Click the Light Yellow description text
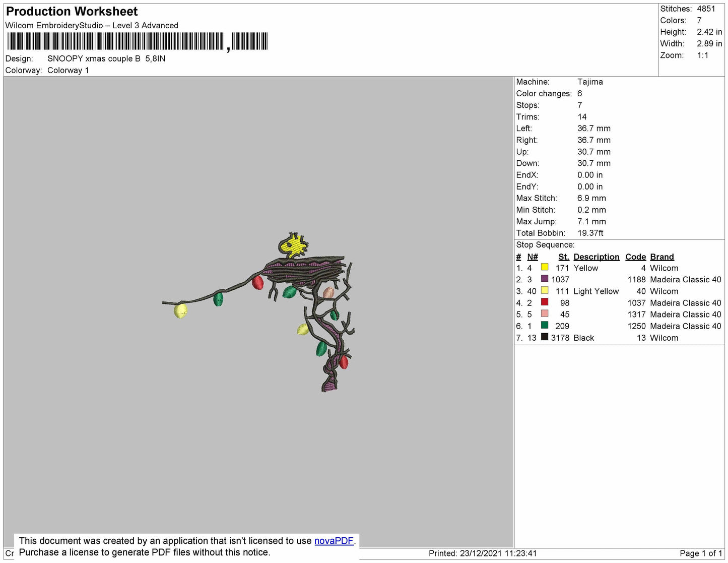728x563 pixels. [596, 291]
